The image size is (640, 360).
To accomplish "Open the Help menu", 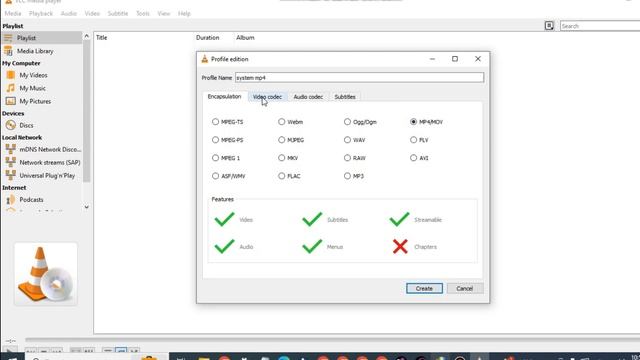I will pyautogui.click(x=184, y=13).
